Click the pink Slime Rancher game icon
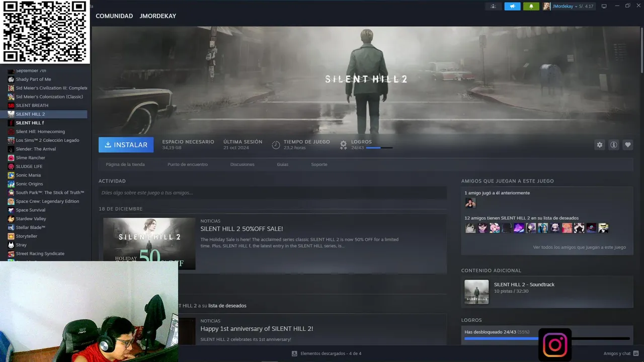 click(x=11, y=158)
